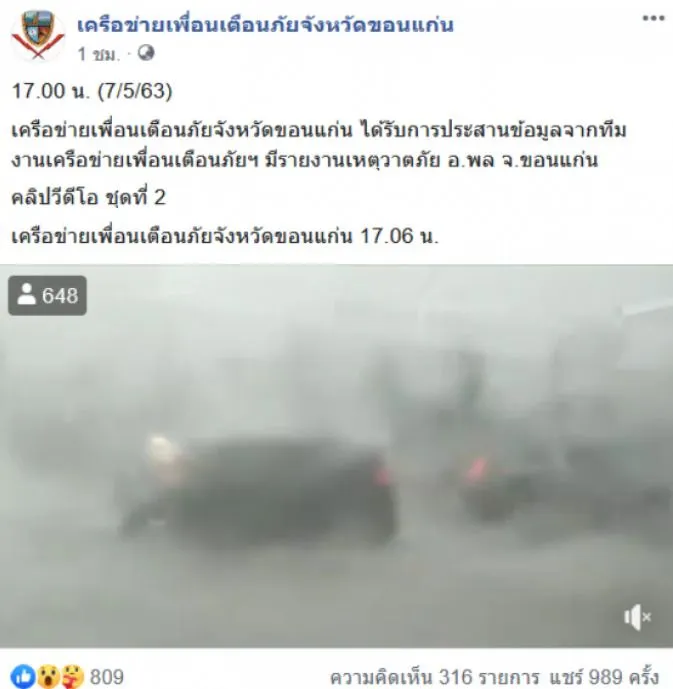This screenshot has height=689, width=673.
Task: Click the Wow reaction emoji icon
Action: point(47,676)
